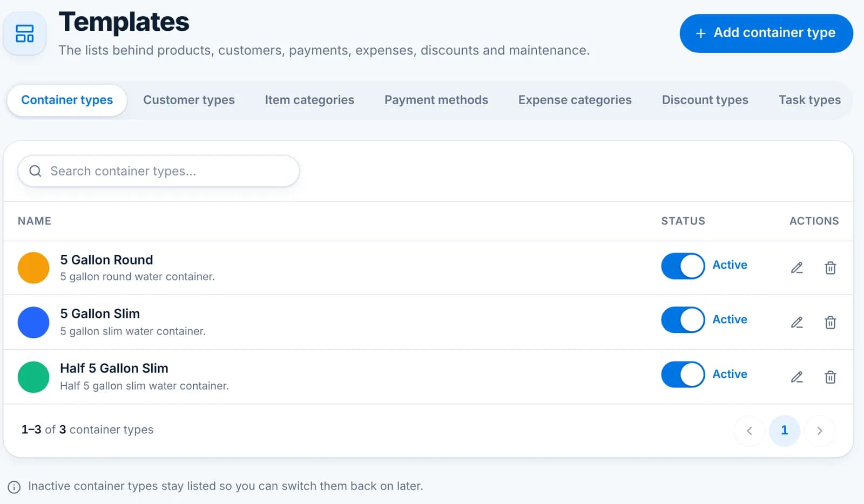
Task: Click the info icon beside inactive note
Action: click(x=14, y=487)
